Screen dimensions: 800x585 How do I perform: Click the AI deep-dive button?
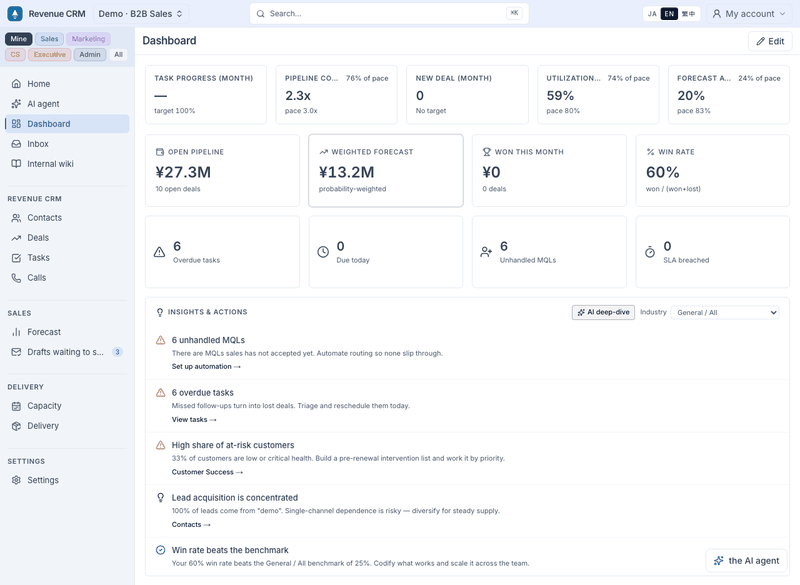coord(603,312)
